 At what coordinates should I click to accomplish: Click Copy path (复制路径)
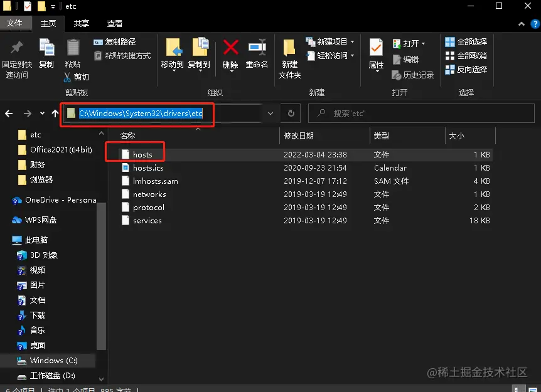[x=115, y=42]
